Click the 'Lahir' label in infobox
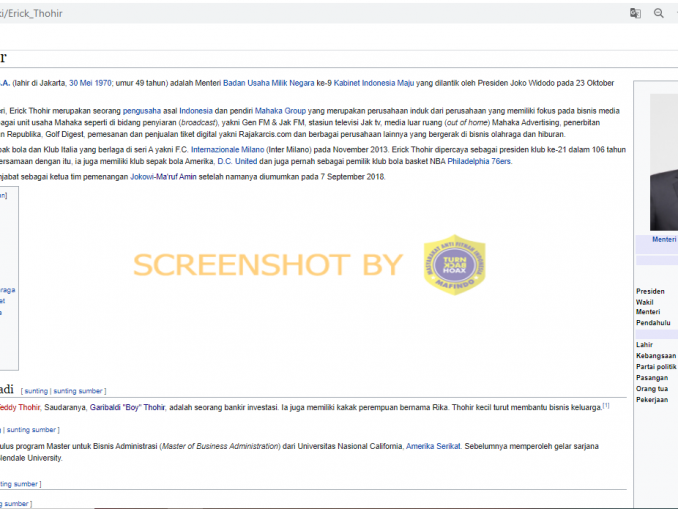Screen dimensions: 678x509 click(644, 345)
